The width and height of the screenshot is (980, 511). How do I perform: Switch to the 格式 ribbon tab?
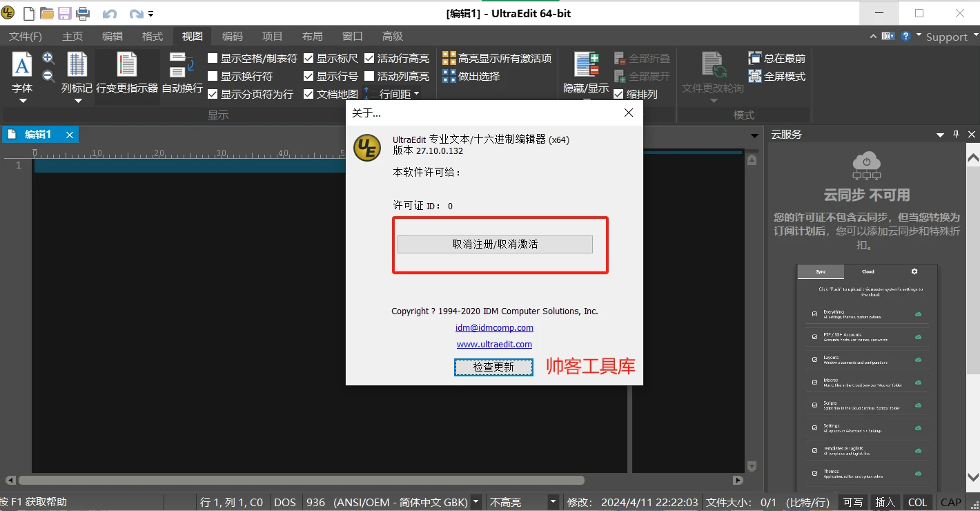[x=153, y=36]
